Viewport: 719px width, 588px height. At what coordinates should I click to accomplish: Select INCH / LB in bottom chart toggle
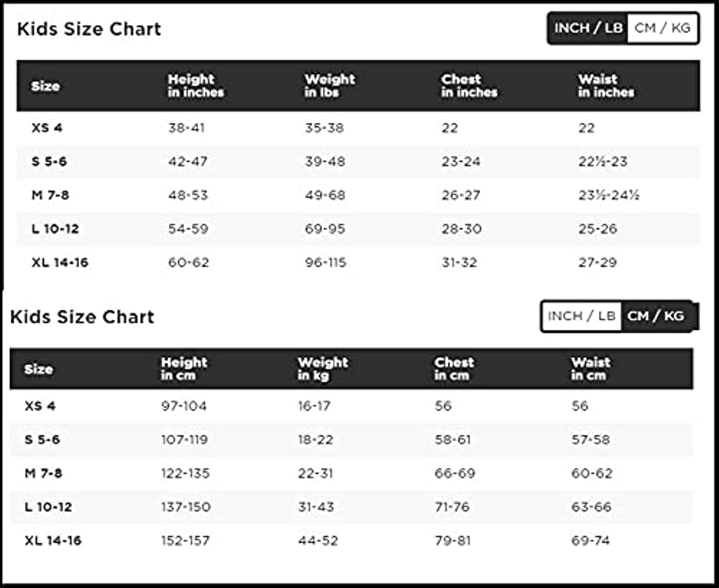581,316
